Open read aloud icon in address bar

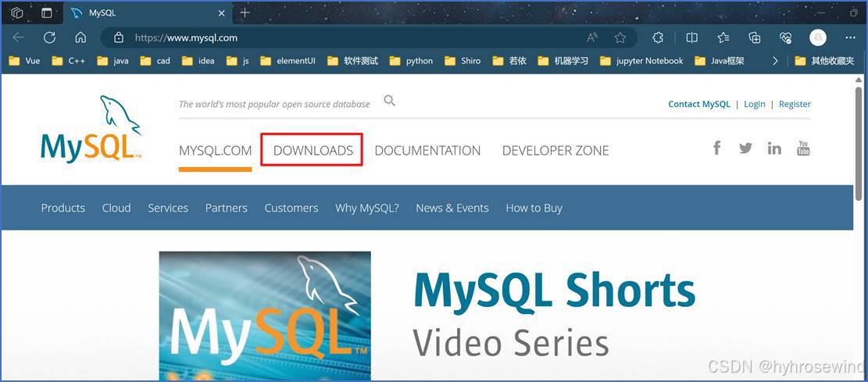pyautogui.click(x=592, y=37)
